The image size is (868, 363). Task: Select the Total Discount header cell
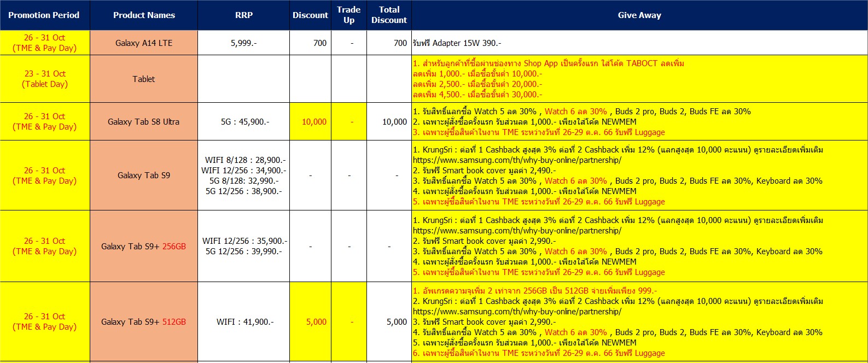[x=389, y=15]
